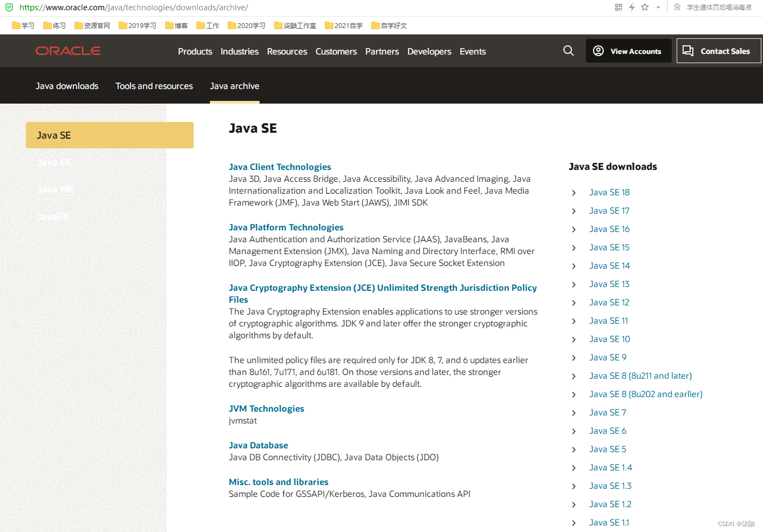Open dropdown arrow next to the star icon

coord(658,8)
